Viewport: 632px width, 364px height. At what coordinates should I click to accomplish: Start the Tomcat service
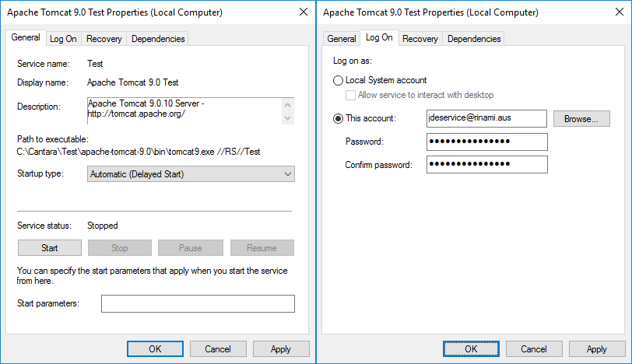(49, 248)
